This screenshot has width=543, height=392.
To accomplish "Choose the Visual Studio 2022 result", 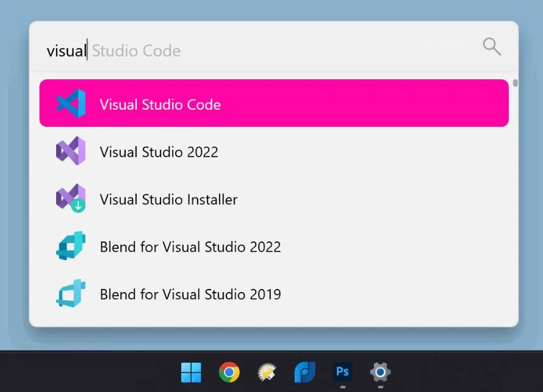I will 274,151.
